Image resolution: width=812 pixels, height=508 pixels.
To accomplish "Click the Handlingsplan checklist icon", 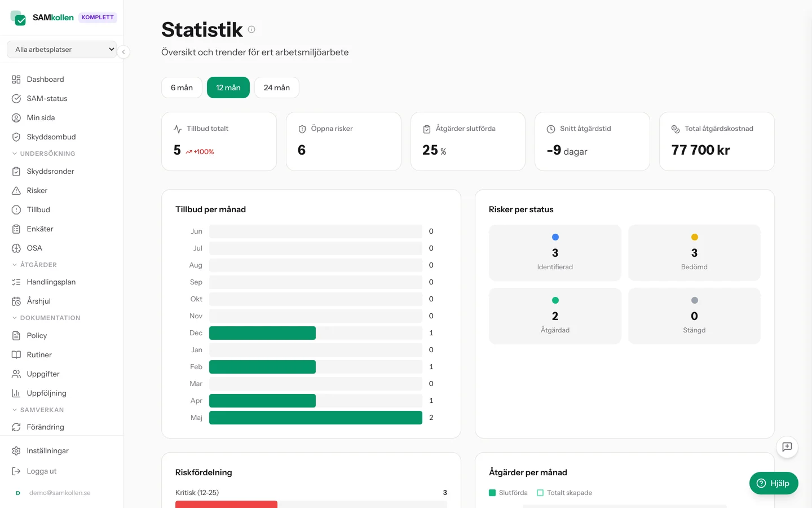I will click(16, 282).
